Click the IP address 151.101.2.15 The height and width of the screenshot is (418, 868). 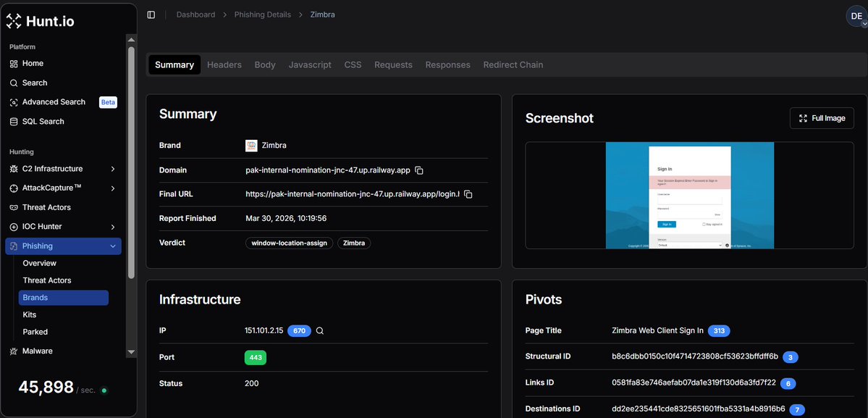click(x=264, y=330)
